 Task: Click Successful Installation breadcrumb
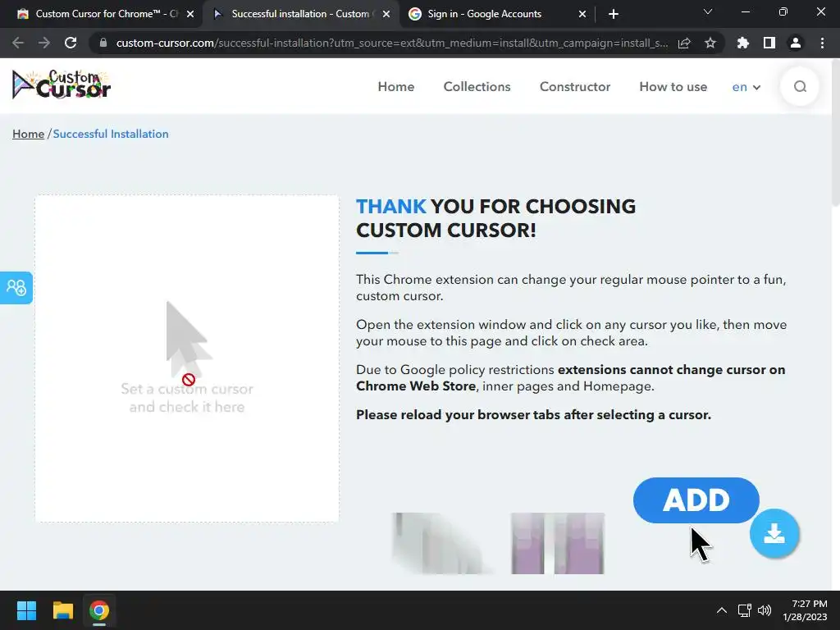tap(111, 134)
